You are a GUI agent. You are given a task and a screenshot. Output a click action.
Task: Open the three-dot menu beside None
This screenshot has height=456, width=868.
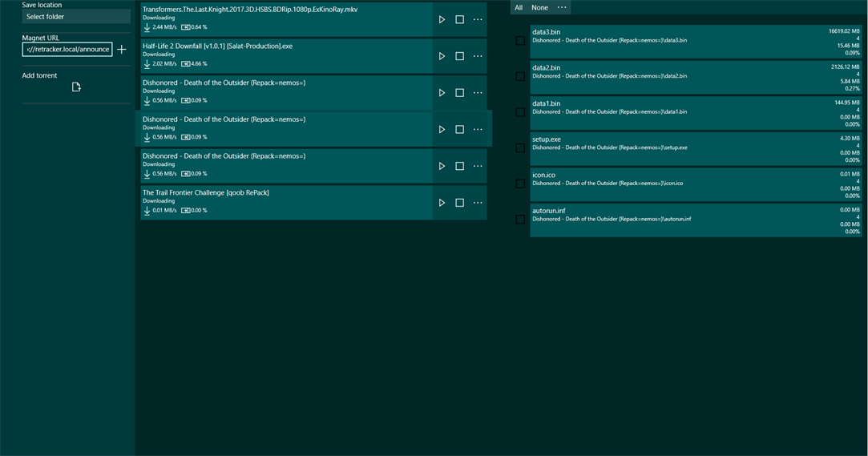(x=562, y=7)
